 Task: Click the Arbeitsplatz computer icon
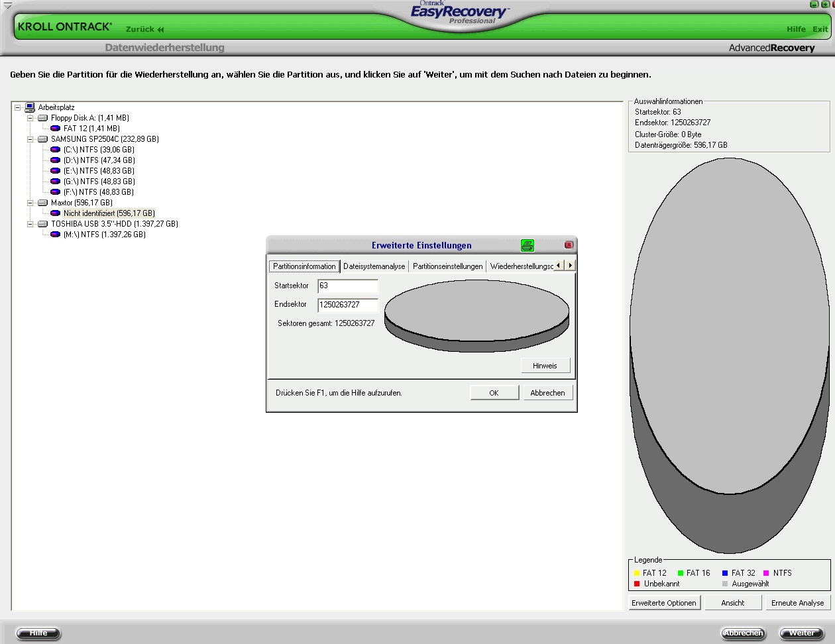[30, 107]
